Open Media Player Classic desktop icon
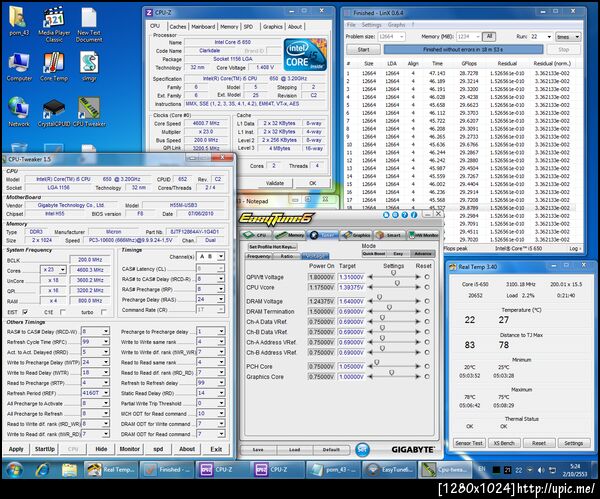Screen dimensions: 600x499 [x=54, y=24]
